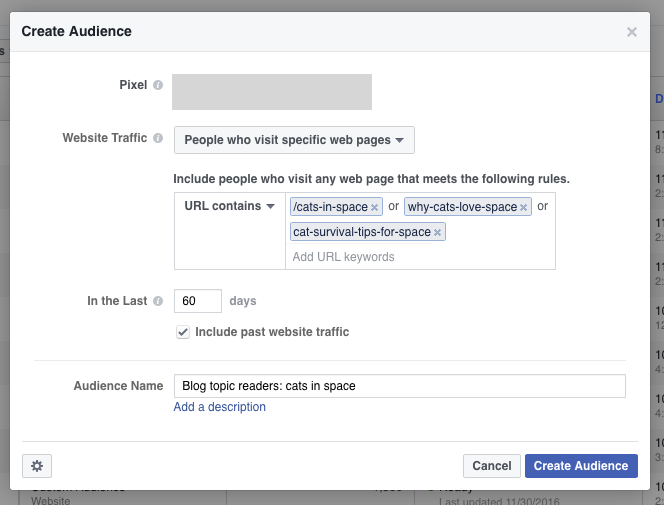Click Add a description link
Viewport: 664px width, 505px height.
pyautogui.click(x=220, y=407)
